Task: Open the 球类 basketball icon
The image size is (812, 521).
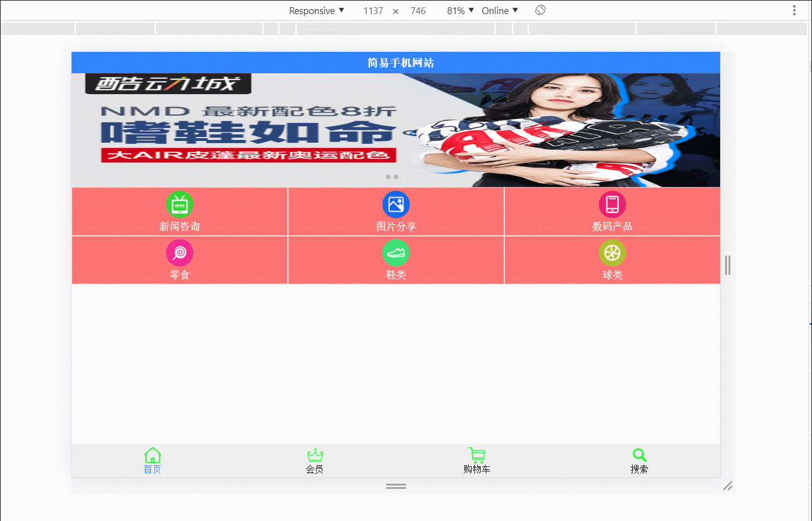Action: 613,253
